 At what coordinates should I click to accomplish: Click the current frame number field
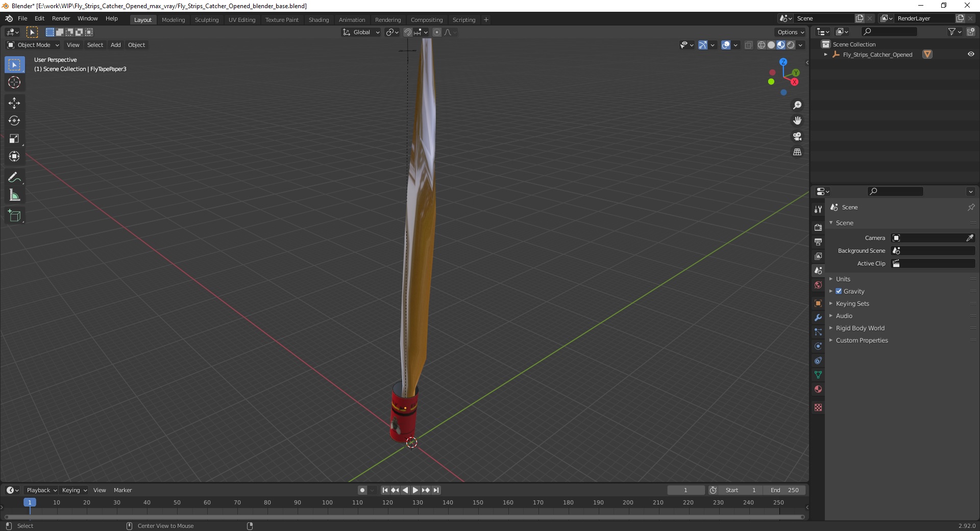click(685, 490)
